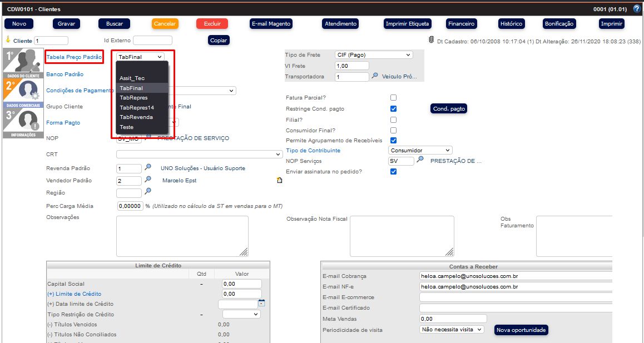Open the calendar icon for Data limite de Crédito
644x343 pixels.
click(x=261, y=304)
